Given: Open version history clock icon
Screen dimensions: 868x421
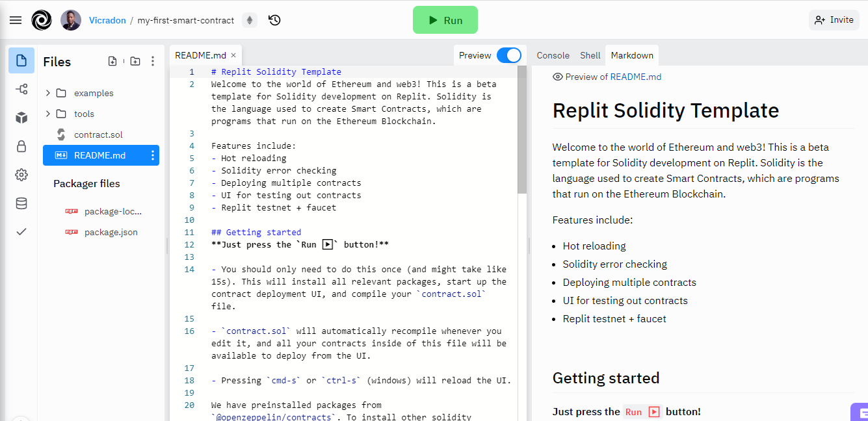Looking at the screenshot, I should 274,20.
